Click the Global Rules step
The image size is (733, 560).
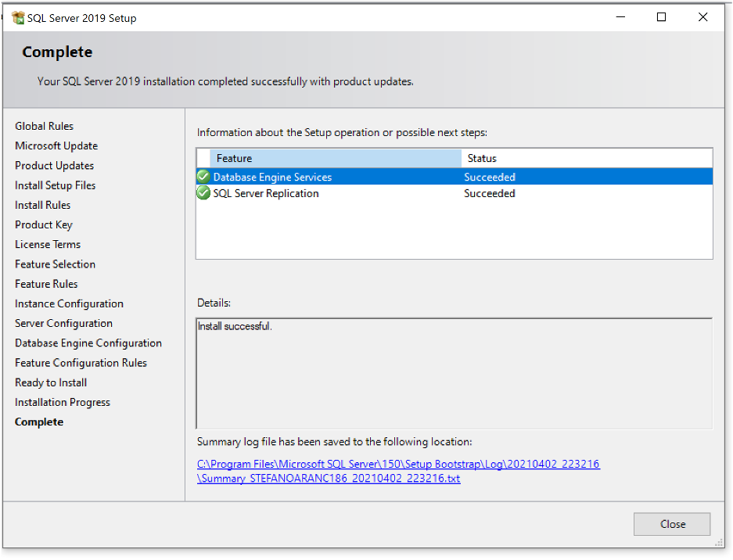click(x=44, y=126)
